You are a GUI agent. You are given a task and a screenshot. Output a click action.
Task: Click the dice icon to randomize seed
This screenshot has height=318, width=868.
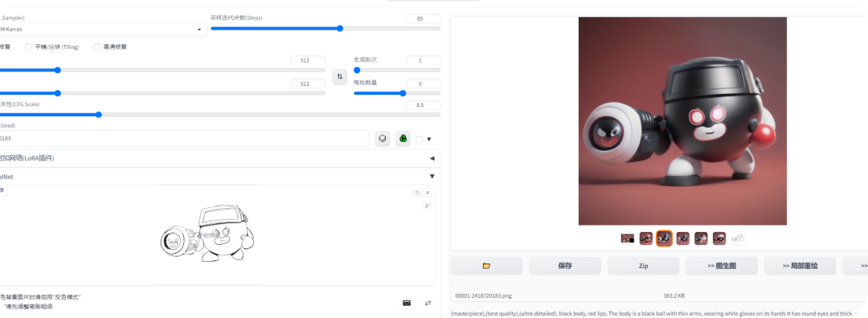point(382,139)
